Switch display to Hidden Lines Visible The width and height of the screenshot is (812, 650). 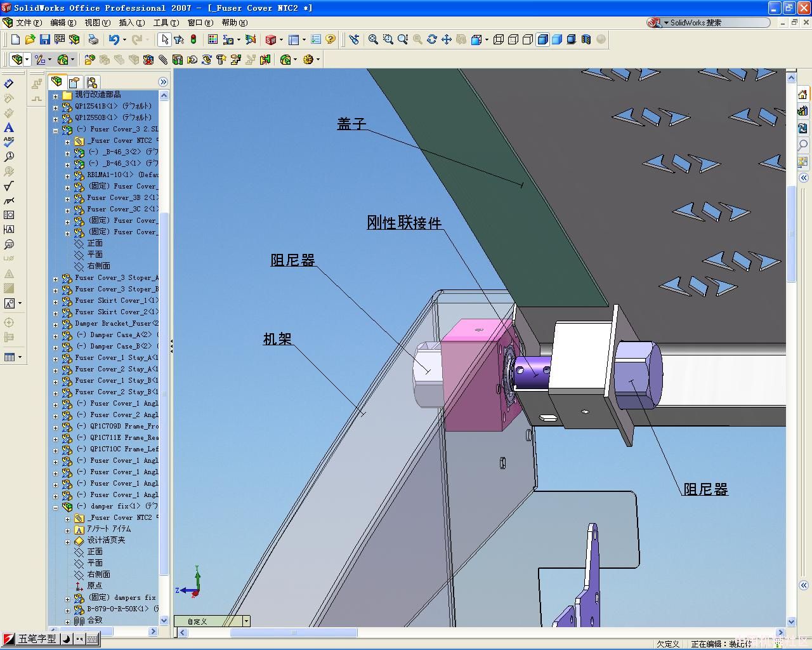(x=513, y=39)
